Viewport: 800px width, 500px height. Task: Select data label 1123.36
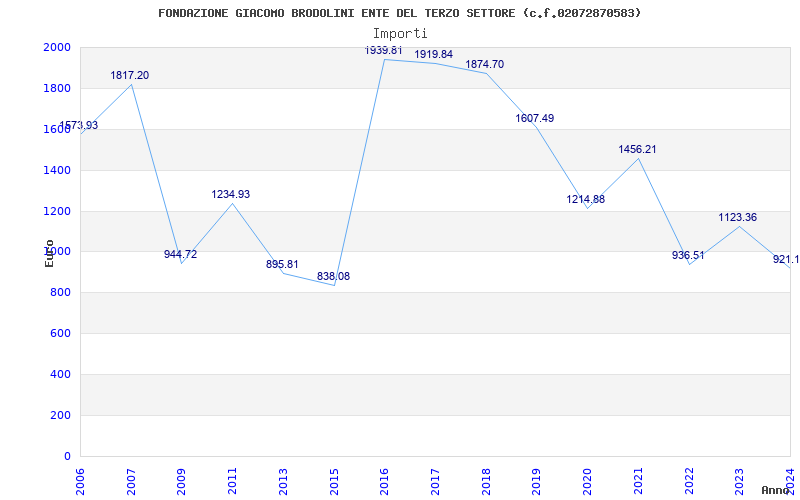click(x=738, y=217)
